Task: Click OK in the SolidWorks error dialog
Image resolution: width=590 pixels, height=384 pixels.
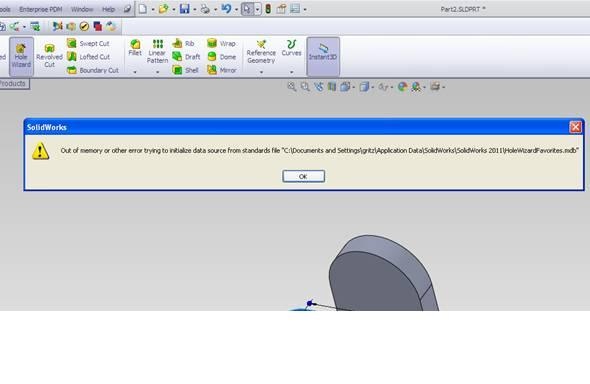Action: click(x=304, y=176)
